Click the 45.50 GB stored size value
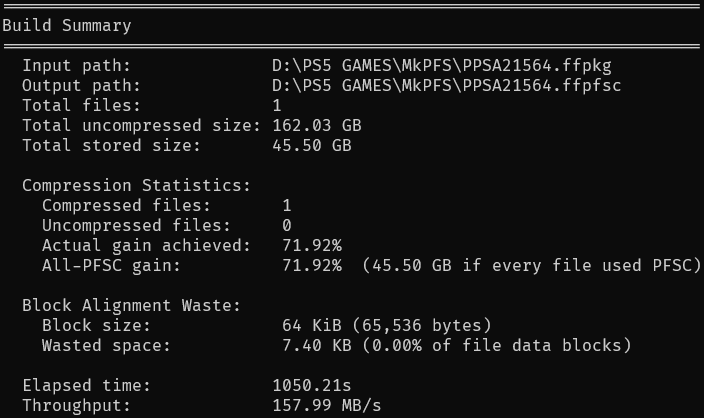Screen dimensions: 704x418 (x=312, y=145)
